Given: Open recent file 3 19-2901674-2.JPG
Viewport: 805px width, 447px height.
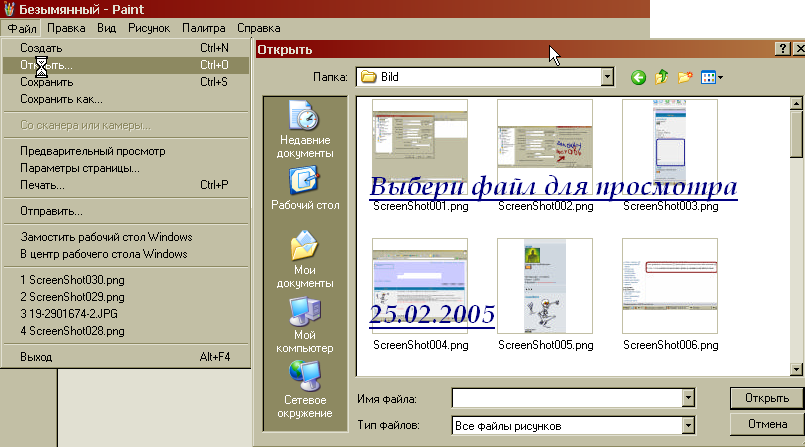Looking at the screenshot, I should 71,315.
